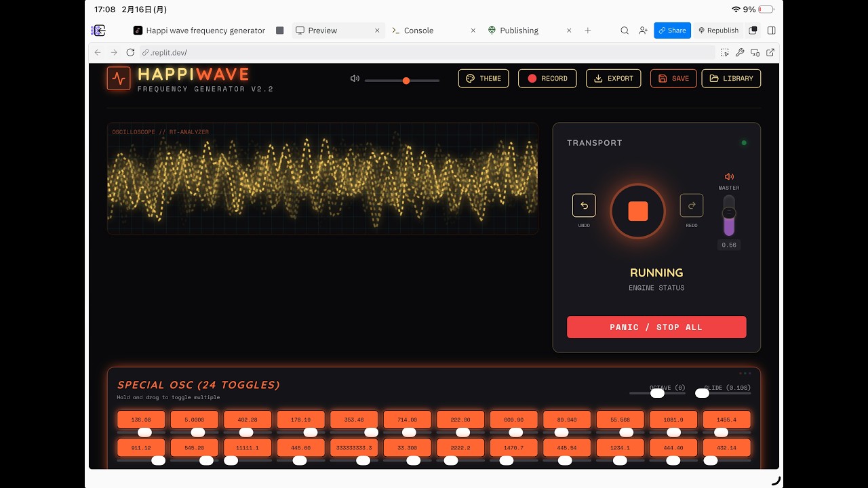Image resolution: width=868 pixels, height=488 pixels.
Task: Toggle the 432.14 oscillator
Action: 727,448
